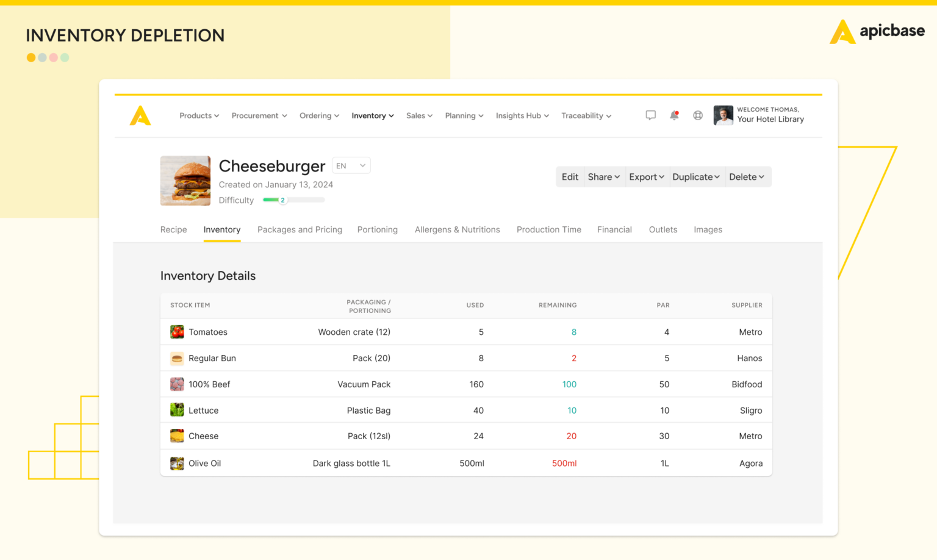Click the Olive Oil bottle icon
Viewport: 937px width, 560px height.
(177, 463)
